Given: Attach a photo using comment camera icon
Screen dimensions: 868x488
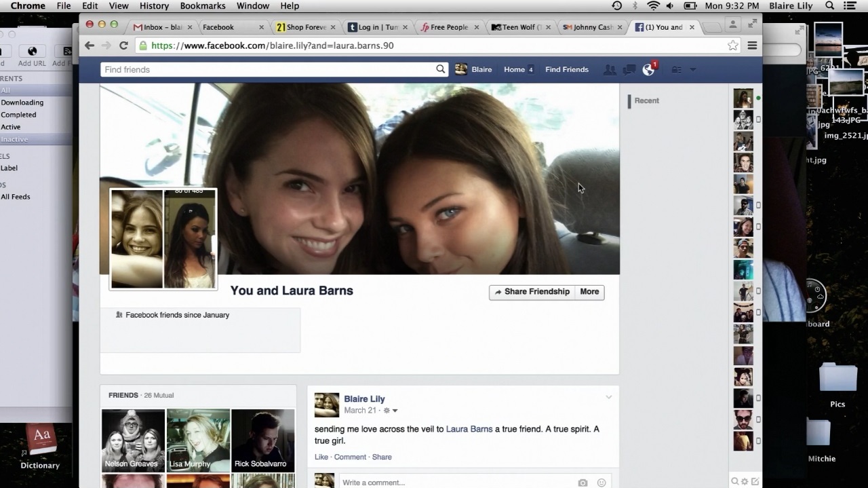Looking at the screenshot, I should tap(583, 483).
